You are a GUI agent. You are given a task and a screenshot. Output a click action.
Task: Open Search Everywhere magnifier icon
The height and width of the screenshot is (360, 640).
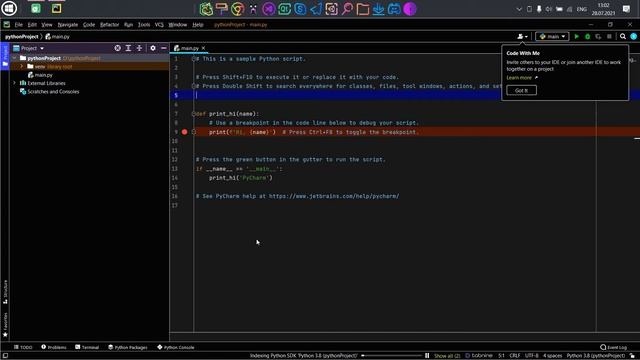[623, 36]
